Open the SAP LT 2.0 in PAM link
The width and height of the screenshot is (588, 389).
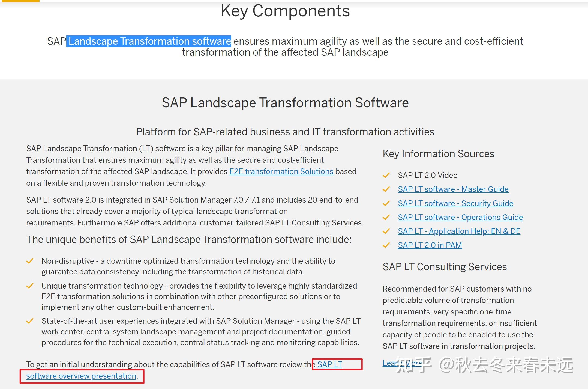pyautogui.click(x=430, y=245)
